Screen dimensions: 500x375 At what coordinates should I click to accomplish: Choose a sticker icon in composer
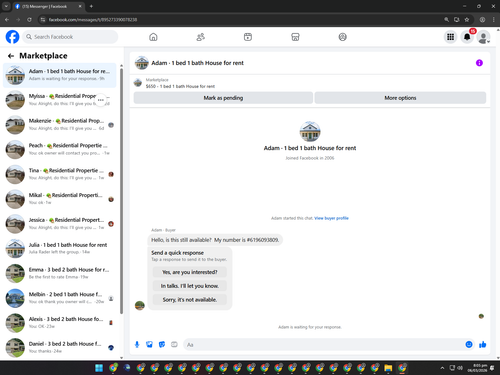[x=162, y=344]
